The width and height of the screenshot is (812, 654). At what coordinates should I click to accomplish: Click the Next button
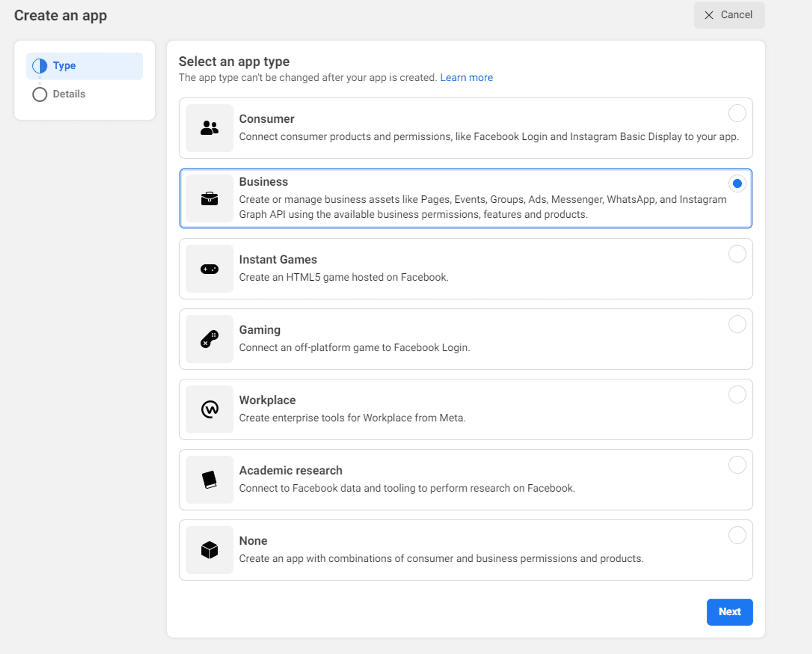pos(730,612)
